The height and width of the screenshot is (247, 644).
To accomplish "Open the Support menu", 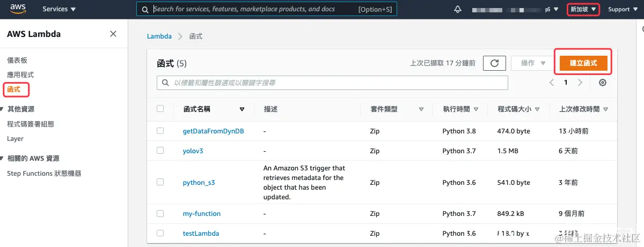I will pyautogui.click(x=622, y=9).
